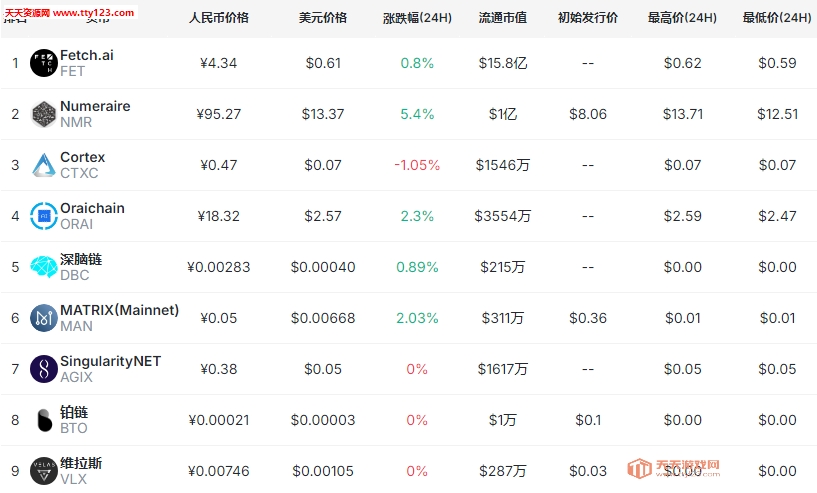
Task: Click the 5.4% change value
Action: point(417,114)
